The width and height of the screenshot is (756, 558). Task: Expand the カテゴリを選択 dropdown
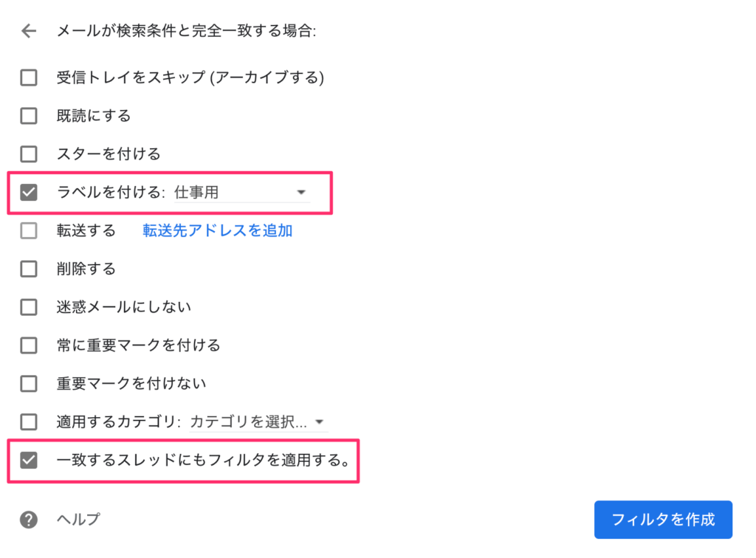click(319, 421)
